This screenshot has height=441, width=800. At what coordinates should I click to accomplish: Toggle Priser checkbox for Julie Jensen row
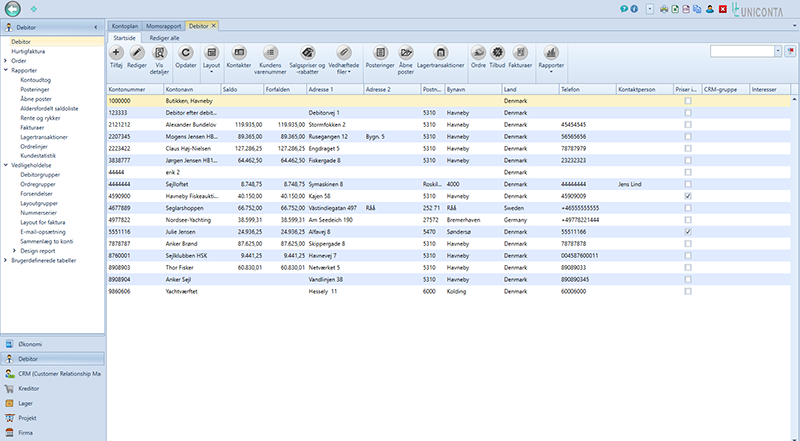[x=688, y=232]
